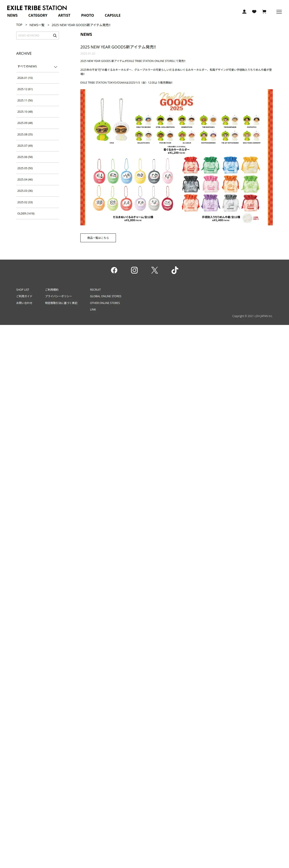Open the account login icon
The width and height of the screenshot is (289, 868).
(244, 12)
